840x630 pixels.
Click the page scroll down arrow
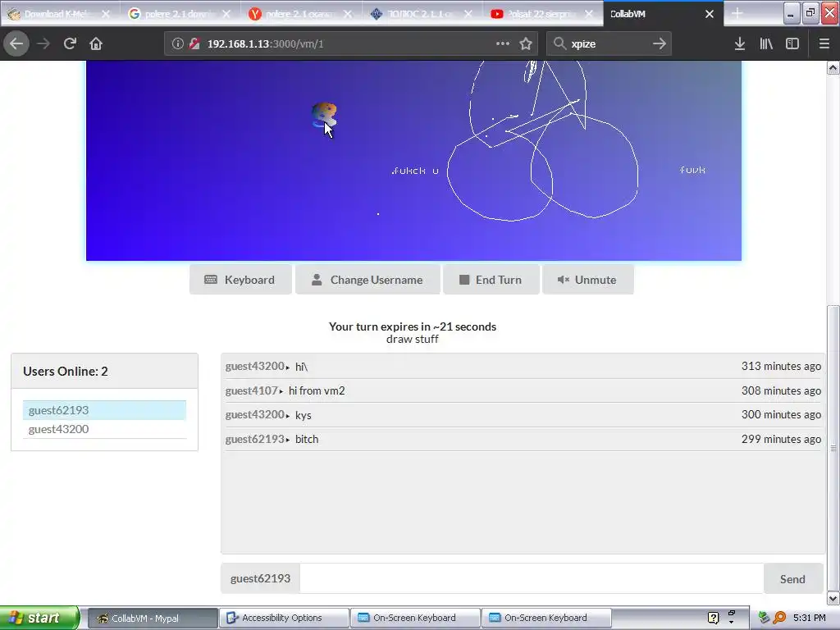point(833,598)
